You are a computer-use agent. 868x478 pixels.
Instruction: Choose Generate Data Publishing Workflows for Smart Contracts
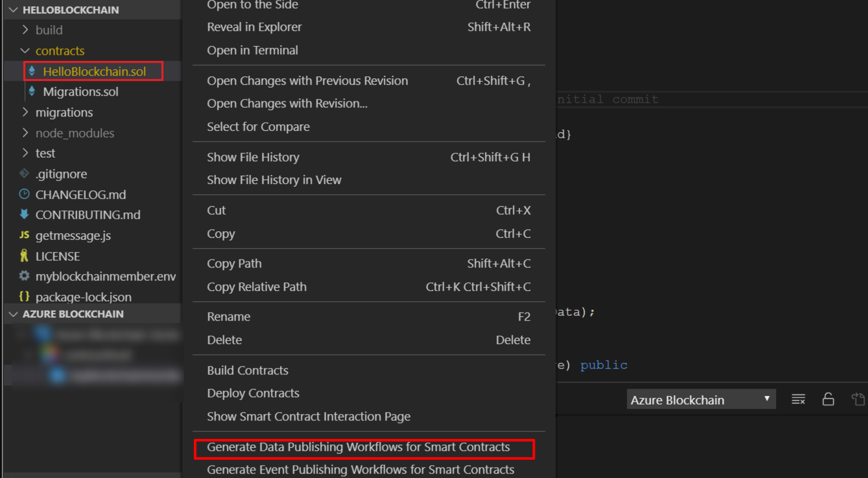coord(359,447)
